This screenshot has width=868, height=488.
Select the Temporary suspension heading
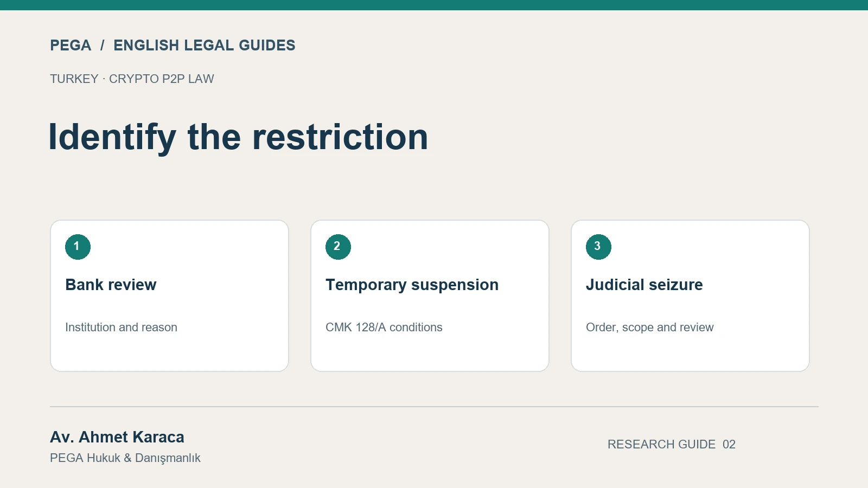[412, 285]
